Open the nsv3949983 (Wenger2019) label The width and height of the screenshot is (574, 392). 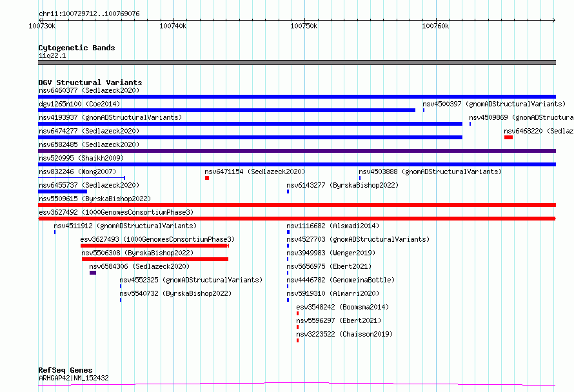coord(331,253)
